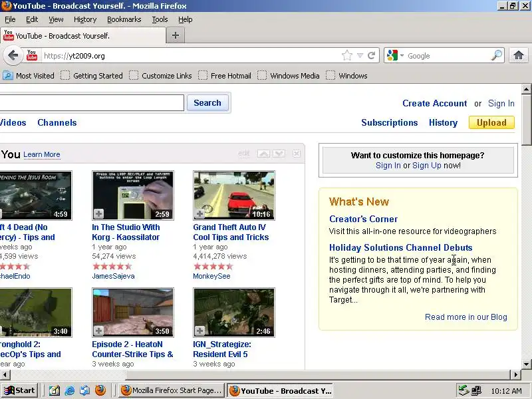Click the edit link in recommended module
This screenshot has height=399, width=532.
(244, 154)
